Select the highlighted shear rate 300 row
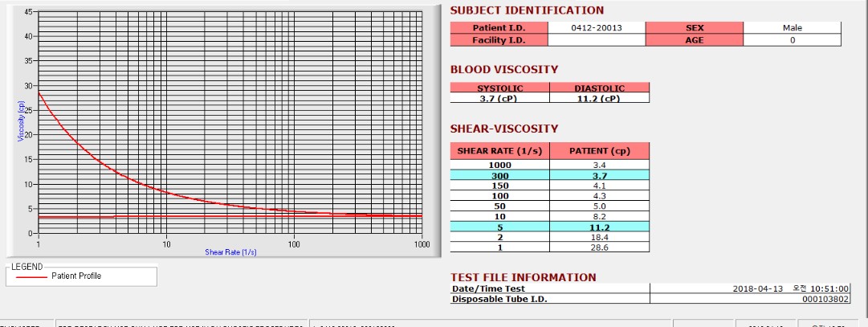 click(x=550, y=175)
